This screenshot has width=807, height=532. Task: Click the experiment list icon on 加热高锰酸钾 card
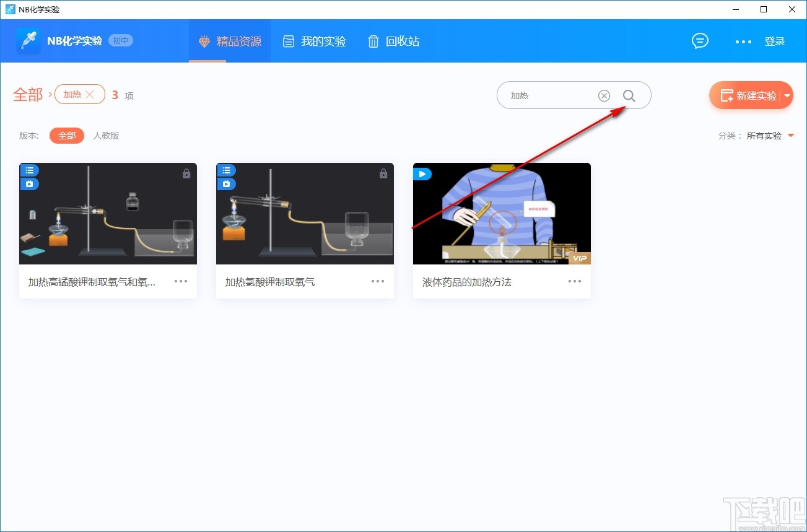[x=28, y=170]
